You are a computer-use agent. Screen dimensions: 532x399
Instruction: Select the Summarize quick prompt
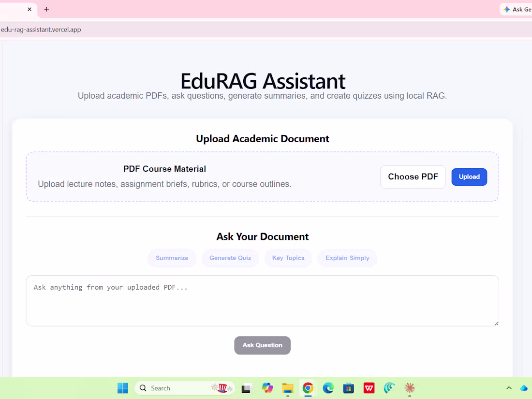coord(172,258)
